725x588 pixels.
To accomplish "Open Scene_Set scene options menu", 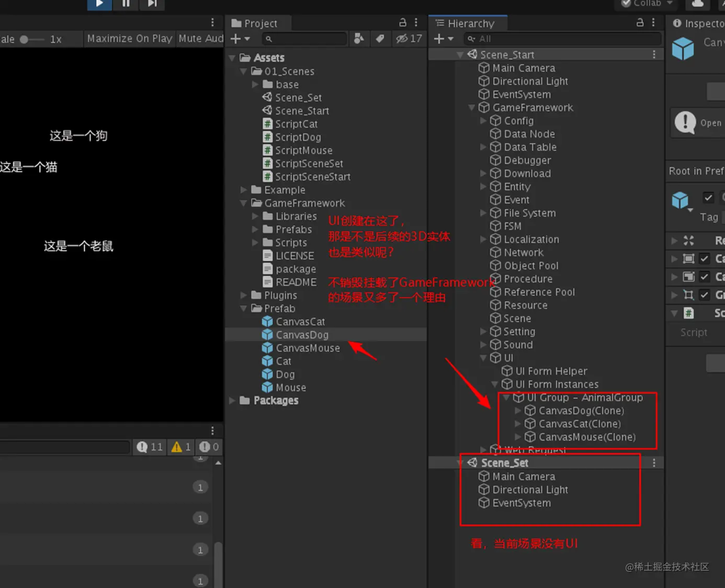I will (x=654, y=463).
